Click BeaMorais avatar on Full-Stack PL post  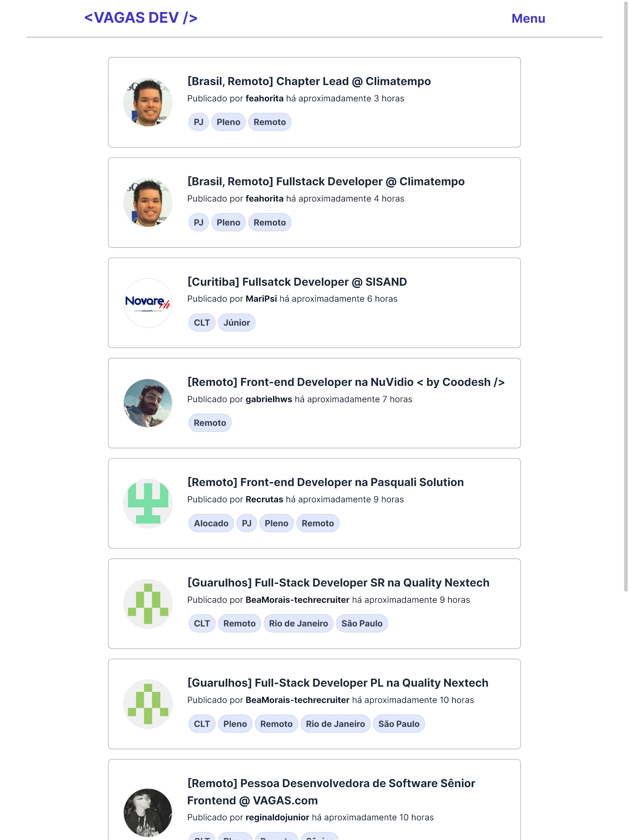[148, 704]
